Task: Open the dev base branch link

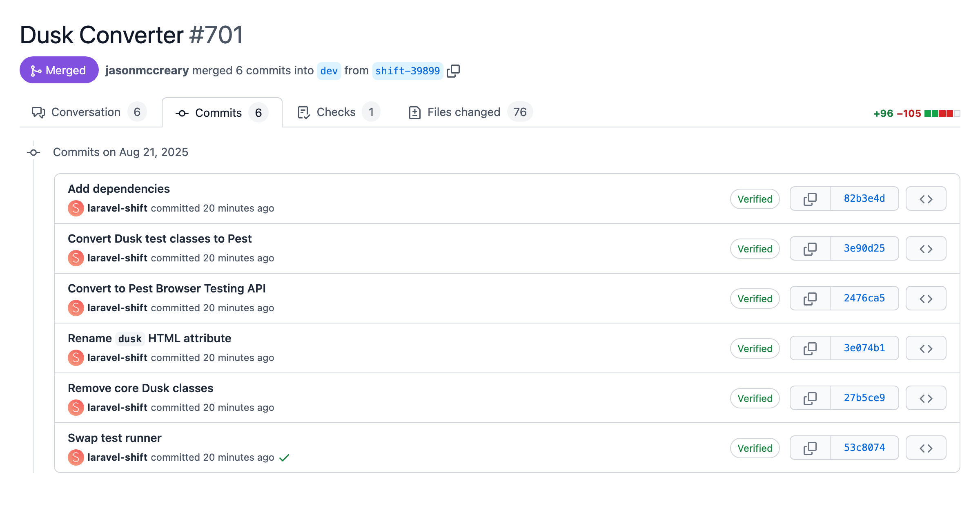Action: pyautogui.click(x=329, y=71)
